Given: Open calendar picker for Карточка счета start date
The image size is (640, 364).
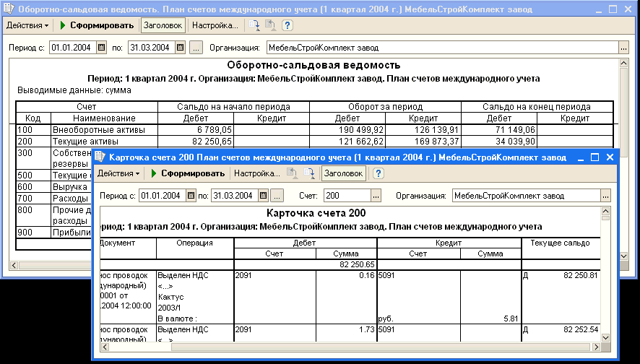Looking at the screenshot, I should pyautogui.click(x=191, y=196).
